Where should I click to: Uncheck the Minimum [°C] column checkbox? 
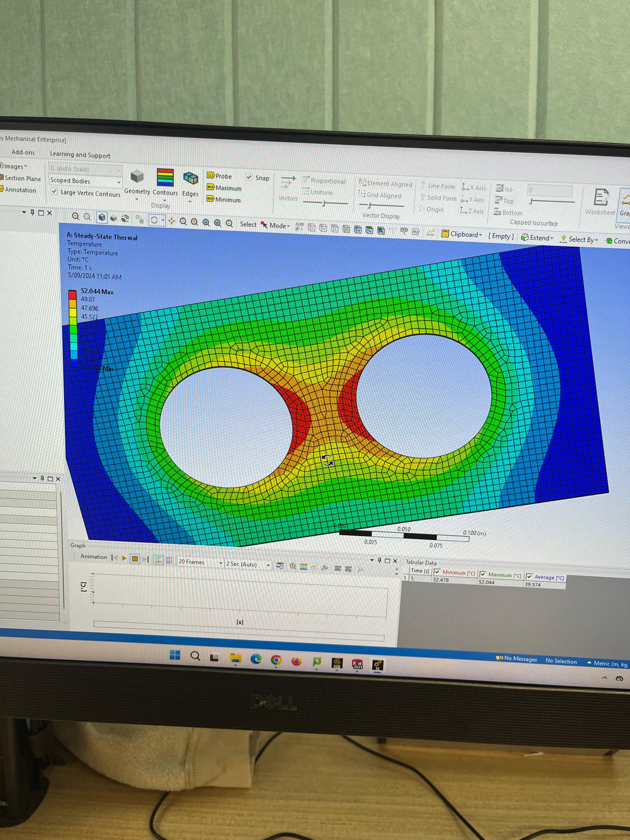click(437, 571)
